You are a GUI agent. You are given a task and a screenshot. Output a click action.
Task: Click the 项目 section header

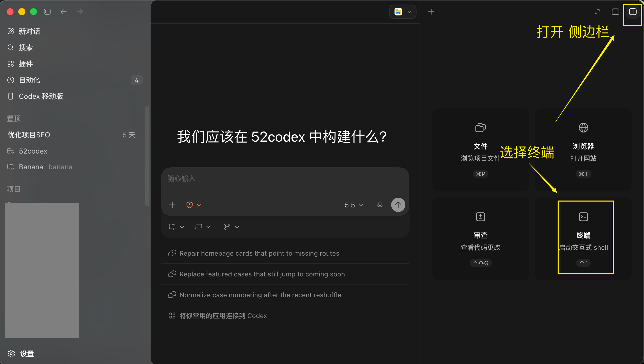[13, 189]
